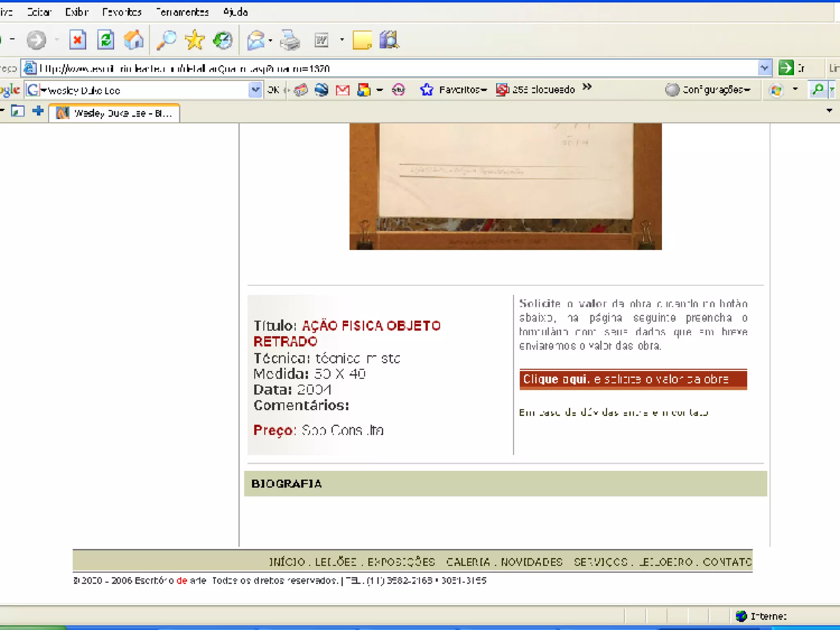
Task: Click the Print printer icon
Action: pyautogui.click(x=290, y=40)
